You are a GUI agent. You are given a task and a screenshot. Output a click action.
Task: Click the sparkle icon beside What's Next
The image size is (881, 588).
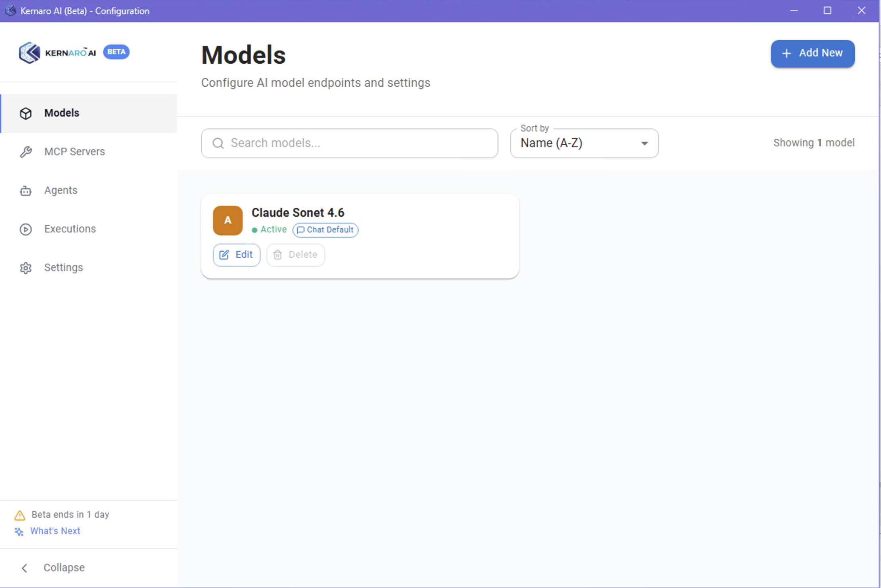19,532
